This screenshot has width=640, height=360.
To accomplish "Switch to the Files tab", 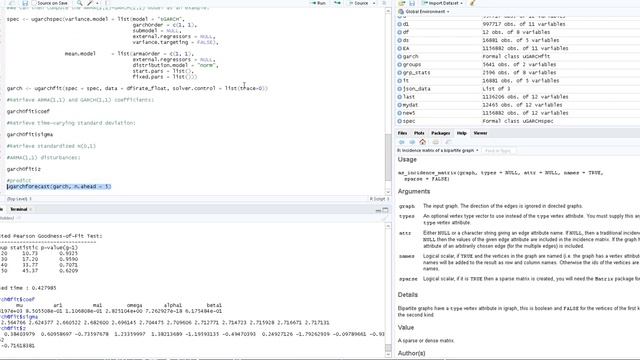I will [x=402, y=133].
